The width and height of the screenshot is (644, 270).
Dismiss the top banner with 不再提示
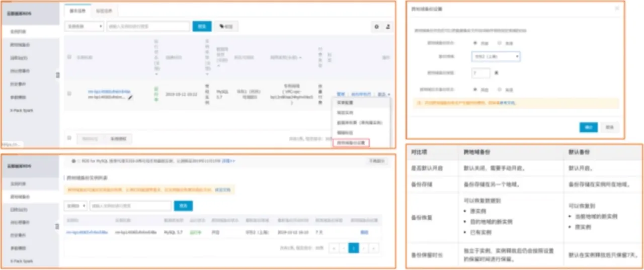[x=377, y=161]
